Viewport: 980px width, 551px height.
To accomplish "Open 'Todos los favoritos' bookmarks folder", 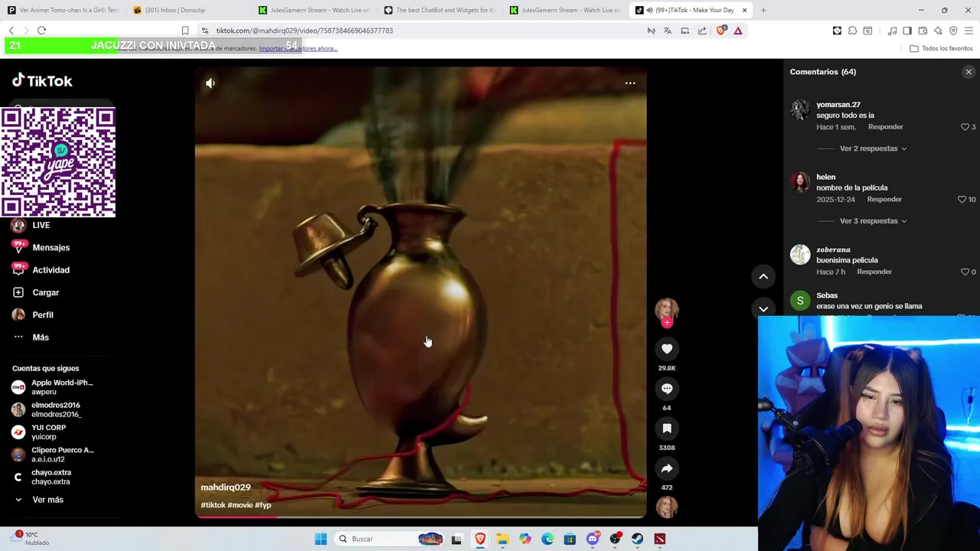I will pos(941,48).
